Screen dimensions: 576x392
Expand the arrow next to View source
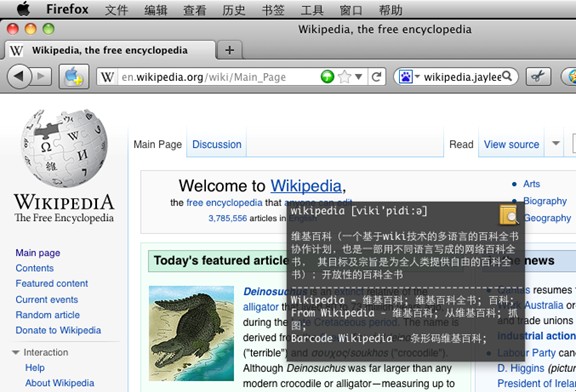click(x=556, y=143)
